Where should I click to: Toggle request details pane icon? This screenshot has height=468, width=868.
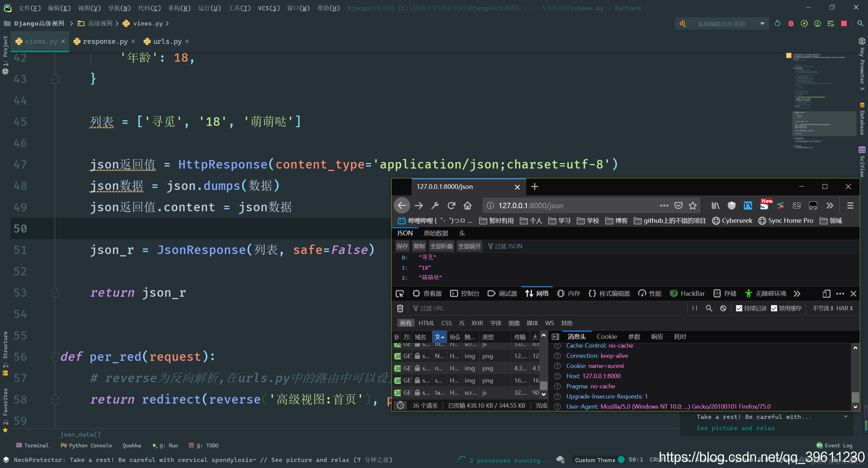[555, 337]
